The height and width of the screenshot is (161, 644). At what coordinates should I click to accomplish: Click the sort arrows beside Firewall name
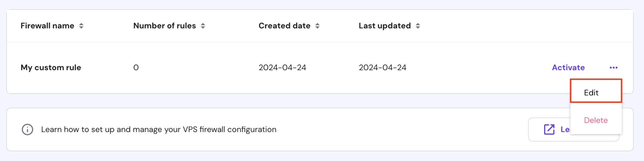pyautogui.click(x=81, y=26)
